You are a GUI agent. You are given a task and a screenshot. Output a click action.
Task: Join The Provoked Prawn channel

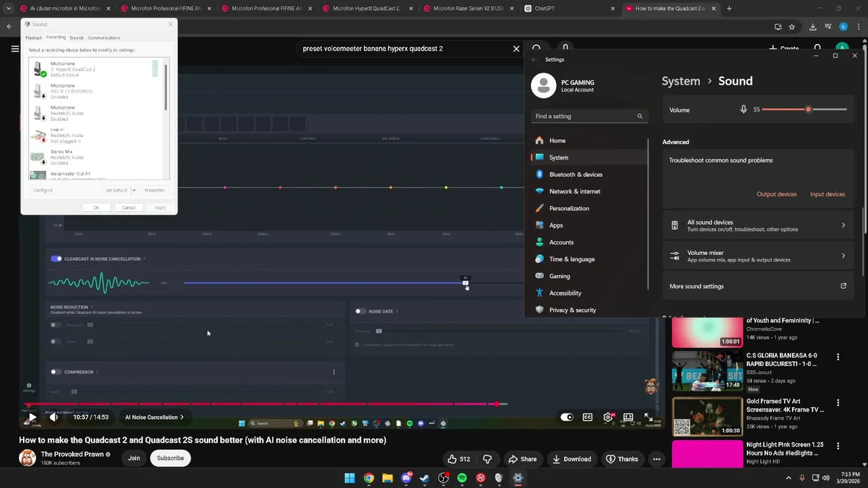pos(134,458)
